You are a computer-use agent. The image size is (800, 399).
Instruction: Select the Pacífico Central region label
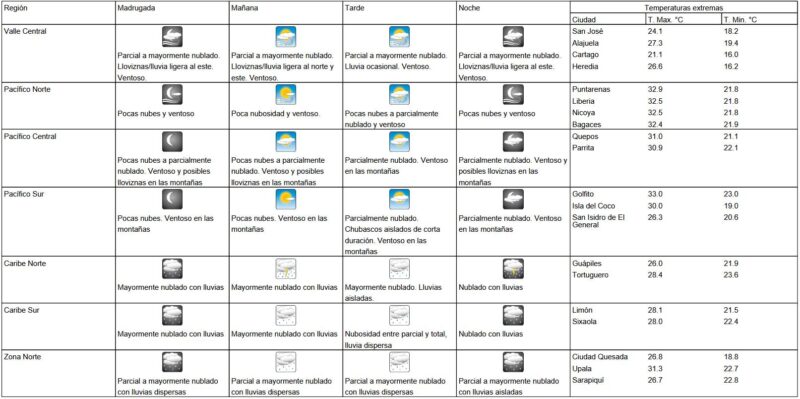[x=30, y=136]
